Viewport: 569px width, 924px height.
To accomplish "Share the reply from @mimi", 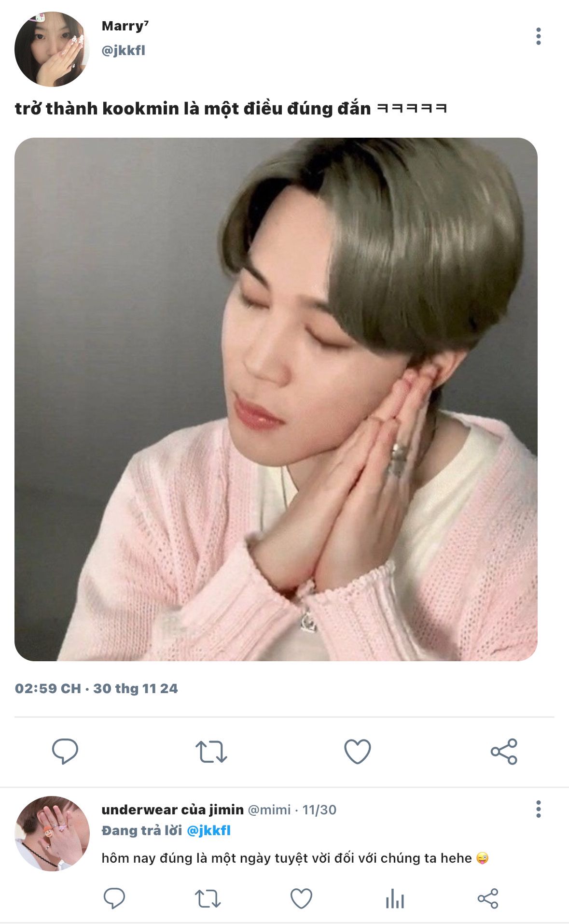I will coord(488,899).
